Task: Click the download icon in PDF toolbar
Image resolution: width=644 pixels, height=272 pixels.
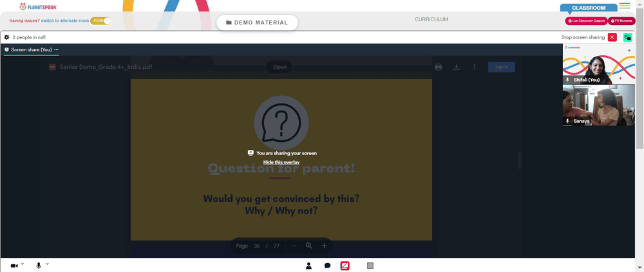Action: pyautogui.click(x=457, y=67)
